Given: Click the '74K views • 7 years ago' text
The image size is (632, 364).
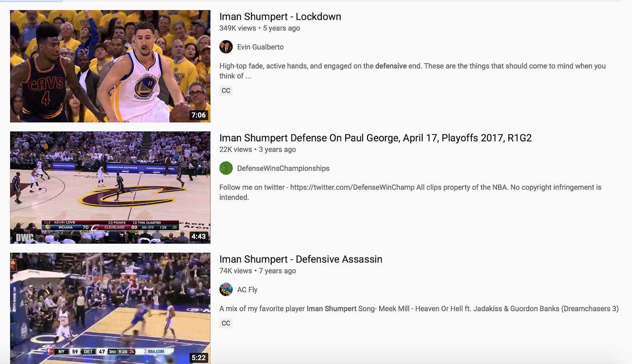Looking at the screenshot, I should (x=258, y=271).
